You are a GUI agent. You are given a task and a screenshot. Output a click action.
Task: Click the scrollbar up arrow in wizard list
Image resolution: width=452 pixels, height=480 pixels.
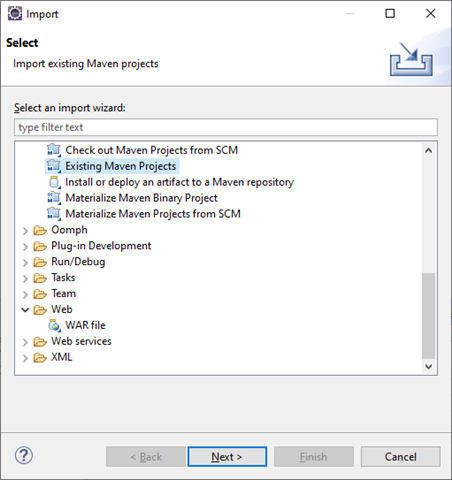pyautogui.click(x=428, y=150)
